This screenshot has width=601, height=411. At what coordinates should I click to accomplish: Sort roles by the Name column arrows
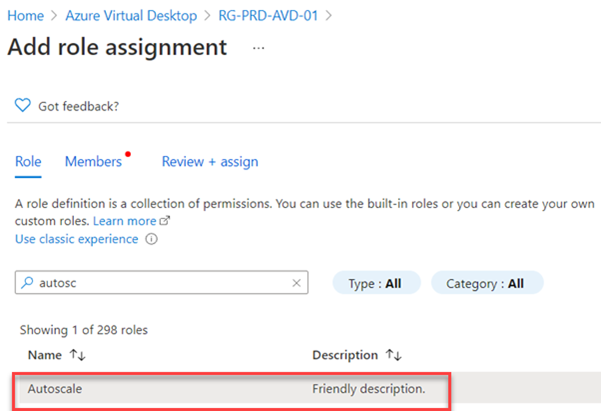pos(77,355)
